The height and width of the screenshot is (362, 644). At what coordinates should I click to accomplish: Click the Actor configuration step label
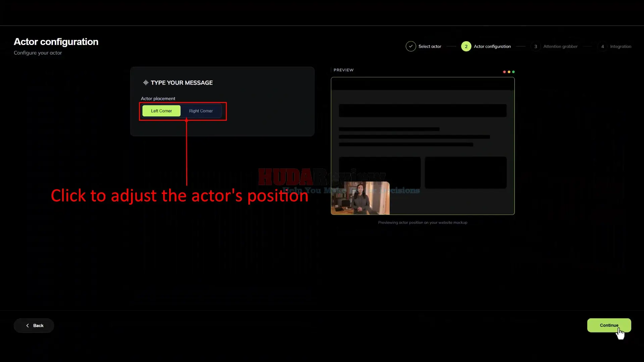point(492,46)
